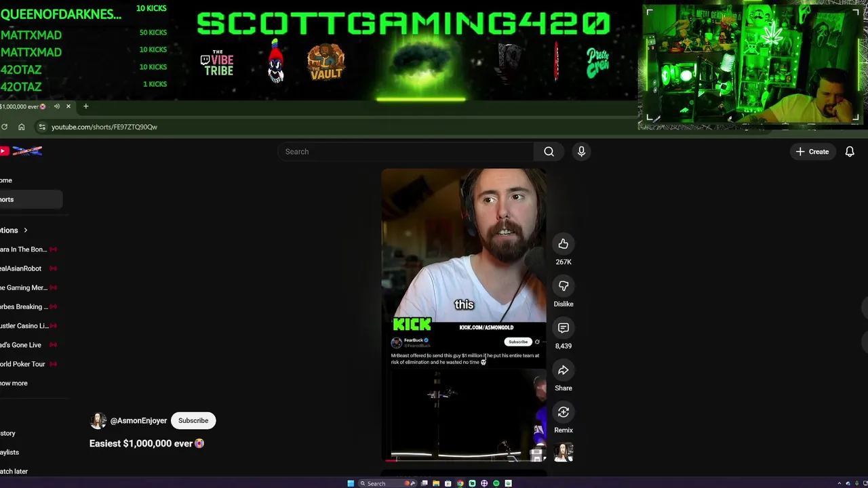868x488 pixels.
Task: Expand the Subscriptions section chevron
Action: [26, 230]
